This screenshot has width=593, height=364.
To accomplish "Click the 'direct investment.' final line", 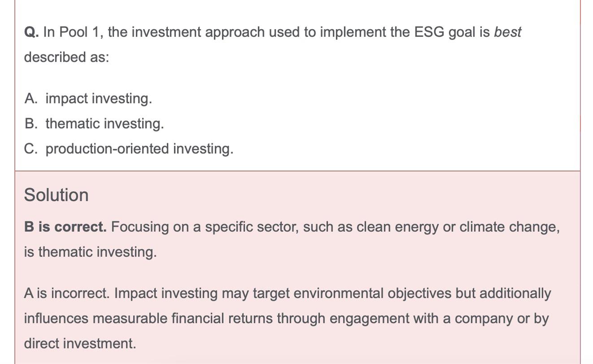I will (80, 343).
